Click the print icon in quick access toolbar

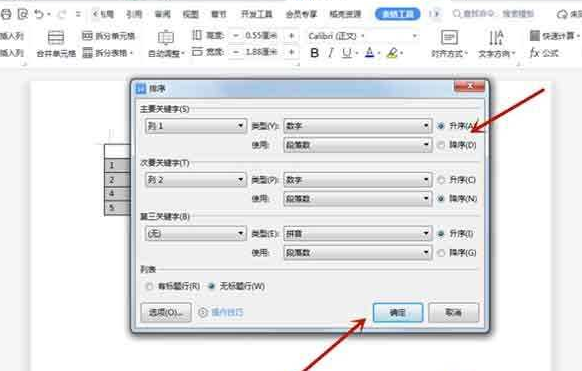6,14
